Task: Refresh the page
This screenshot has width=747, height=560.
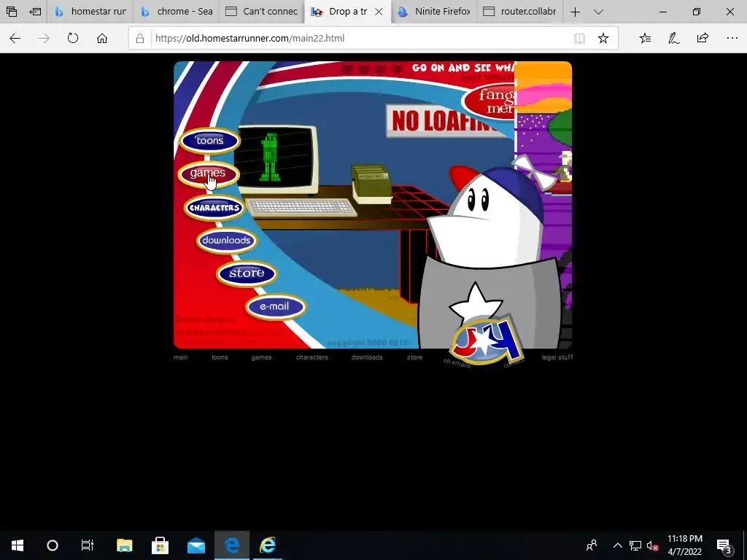Action: (x=73, y=38)
